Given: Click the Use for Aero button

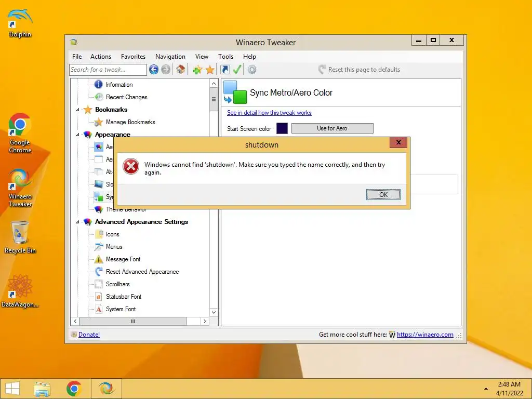Looking at the screenshot, I should point(332,128).
